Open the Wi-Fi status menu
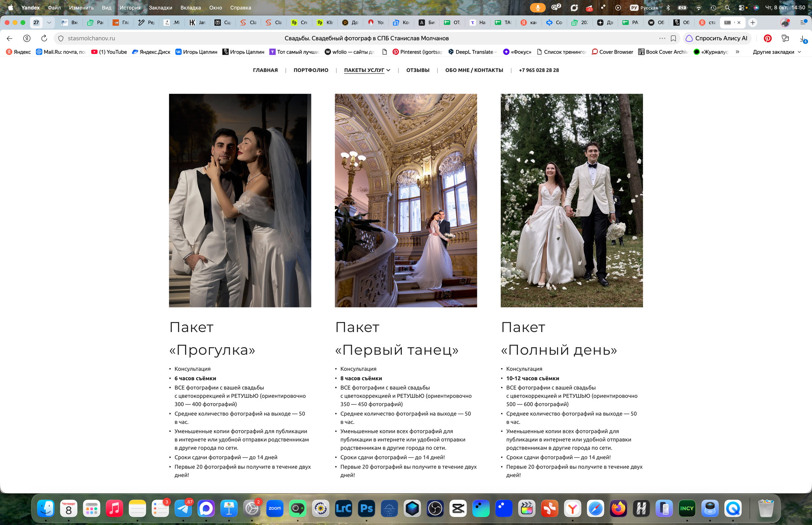 pyautogui.click(x=698, y=8)
